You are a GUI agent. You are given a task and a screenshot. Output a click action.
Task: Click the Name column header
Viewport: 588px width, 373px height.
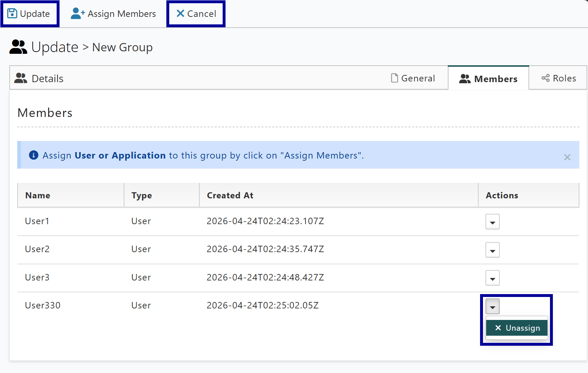click(71, 195)
